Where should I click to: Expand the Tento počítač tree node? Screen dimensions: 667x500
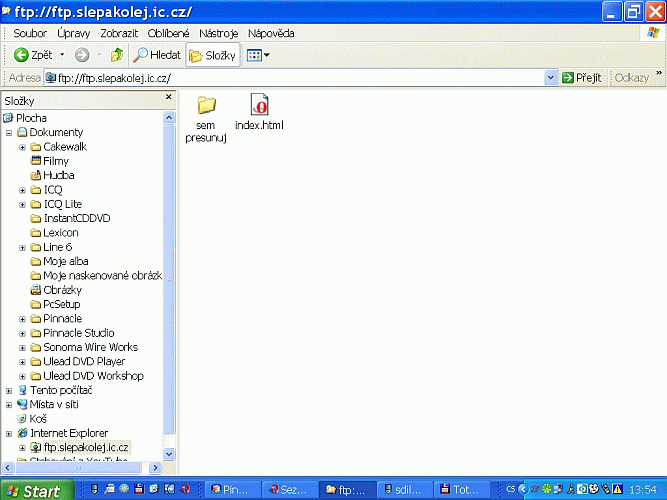pyautogui.click(x=9, y=390)
